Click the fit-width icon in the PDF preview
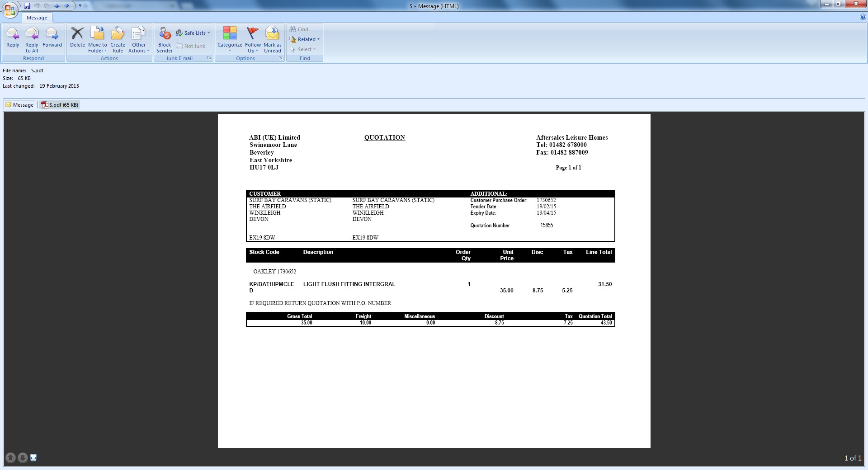The width and height of the screenshot is (868, 470). [33, 458]
